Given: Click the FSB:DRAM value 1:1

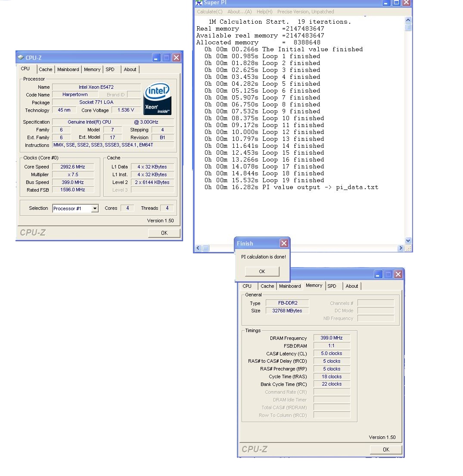Looking at the screenshot, I should (332, 346).
